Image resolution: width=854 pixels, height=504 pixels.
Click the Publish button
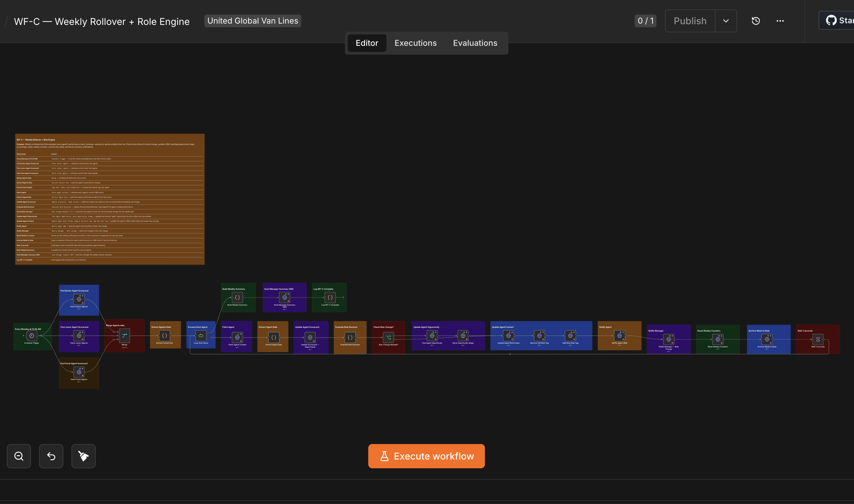pos(690,21)
